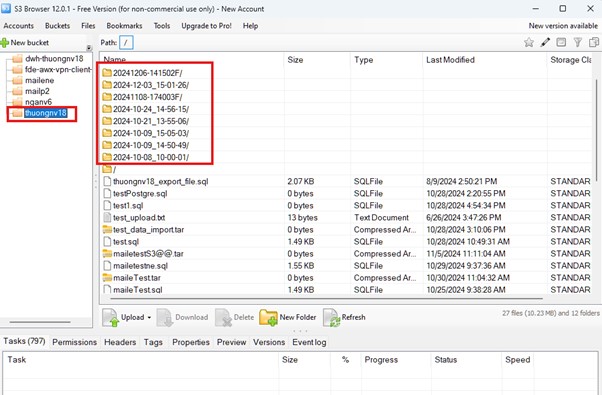Image resolution: width=602 pixels, height=395 pixels.
Task: Switch to the Permissions tab
Action: click(74, 342)
